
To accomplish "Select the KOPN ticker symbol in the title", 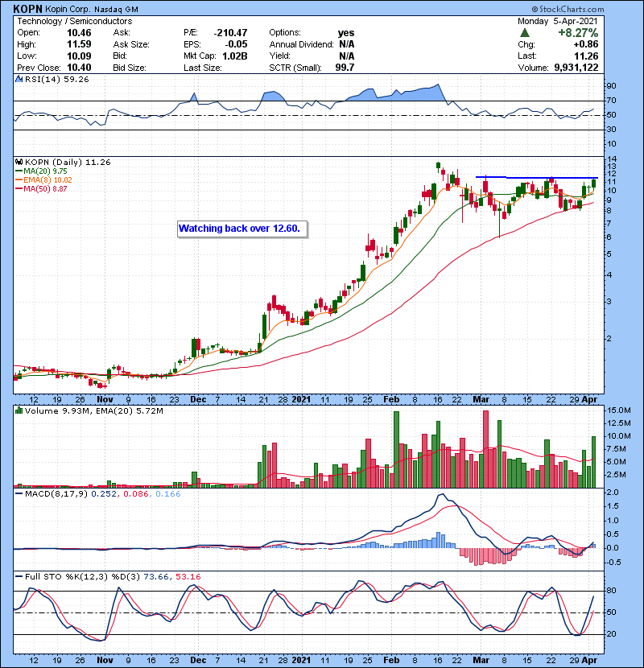I will [27, 9].
